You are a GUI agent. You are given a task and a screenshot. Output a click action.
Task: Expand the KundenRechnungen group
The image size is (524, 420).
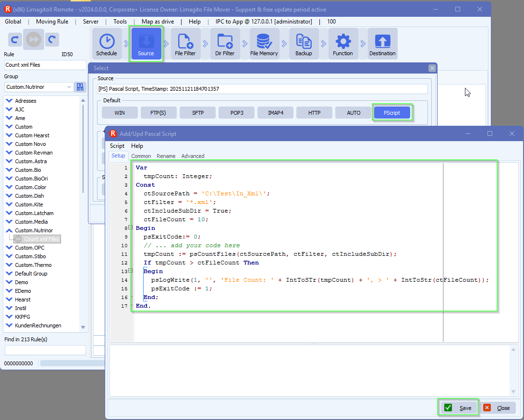point(10,325)
